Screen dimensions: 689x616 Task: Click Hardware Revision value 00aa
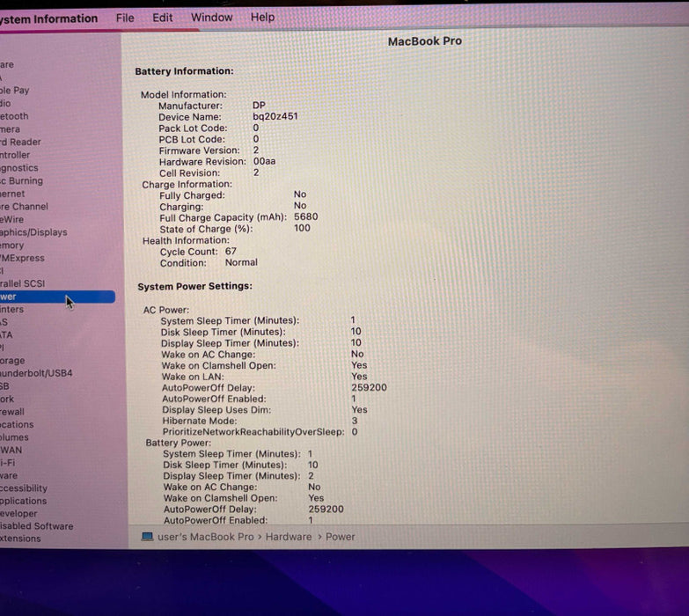(265, 161)
